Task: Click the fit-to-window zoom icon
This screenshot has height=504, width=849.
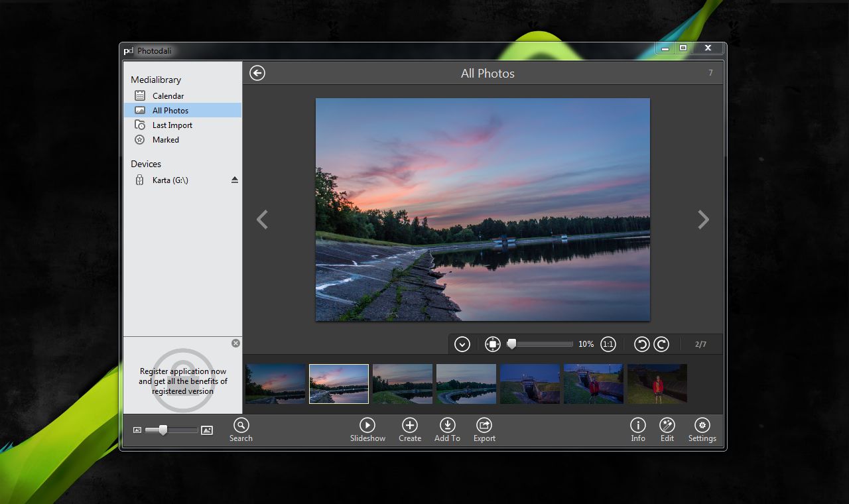Action: coord(492,344)
